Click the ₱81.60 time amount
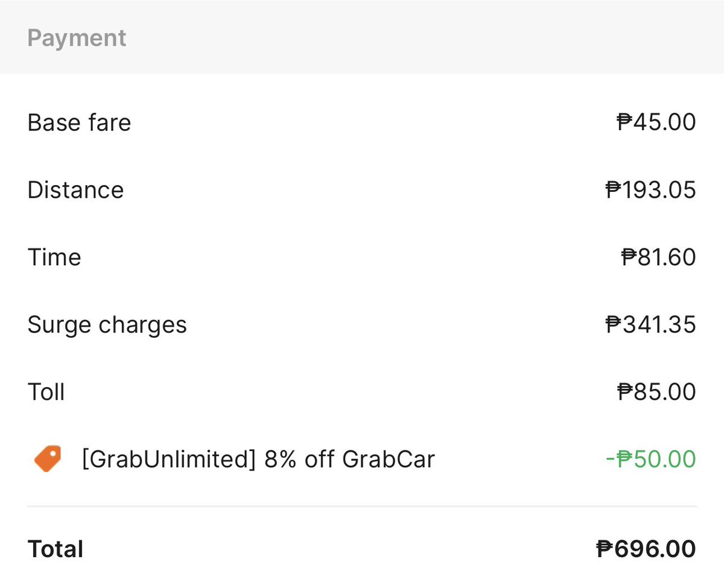Screen dimensions: 724x588 tap(658, 258)
